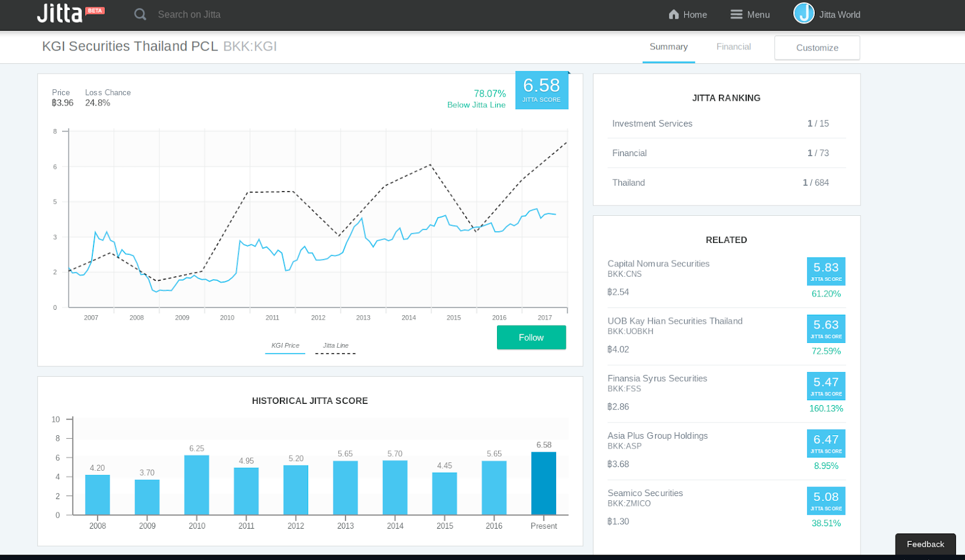Click the Present bar in score chart
This screenshot has height=560, width=965.
543,483
